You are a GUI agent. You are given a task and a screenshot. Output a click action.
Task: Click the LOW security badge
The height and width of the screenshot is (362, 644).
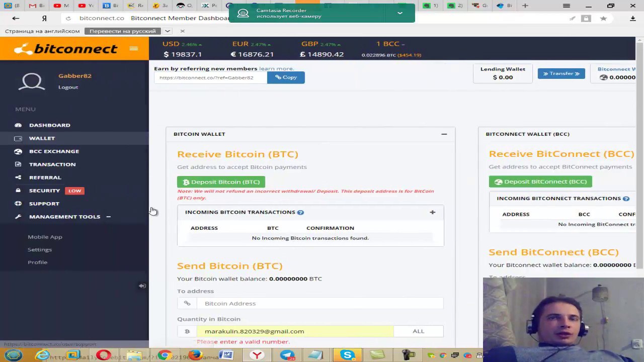pos(74,191)
